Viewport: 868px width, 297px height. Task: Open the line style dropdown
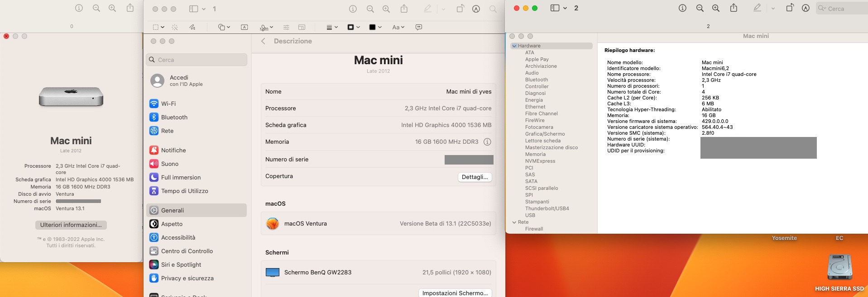point(332,27)
